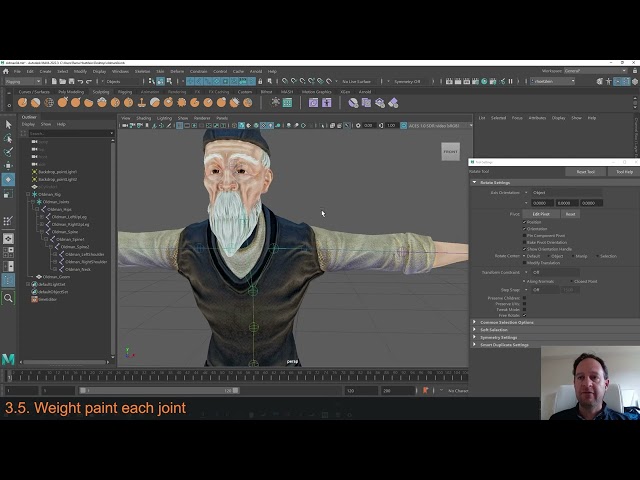Click the playback range slider bar

click(159, 391)
